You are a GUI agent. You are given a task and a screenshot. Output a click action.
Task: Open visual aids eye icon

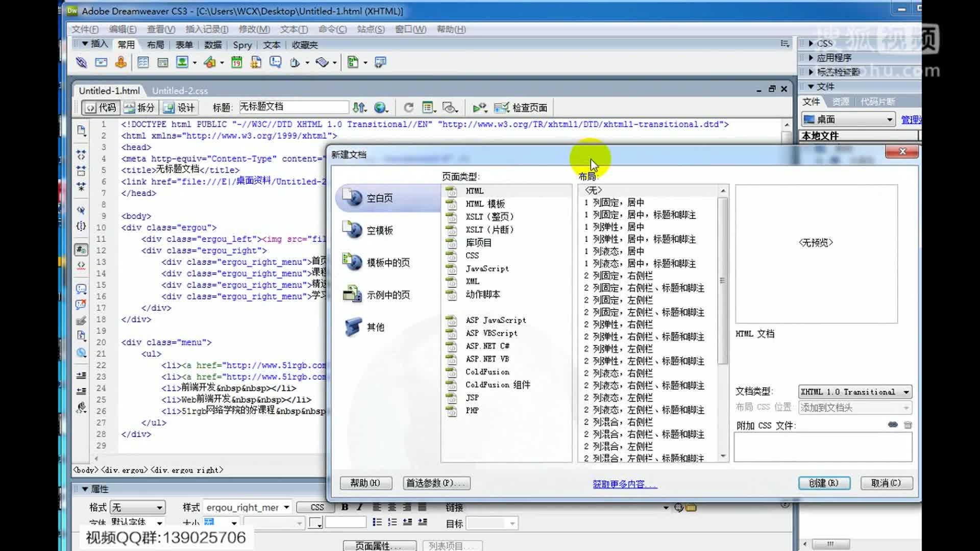click(x=450, y=107)
